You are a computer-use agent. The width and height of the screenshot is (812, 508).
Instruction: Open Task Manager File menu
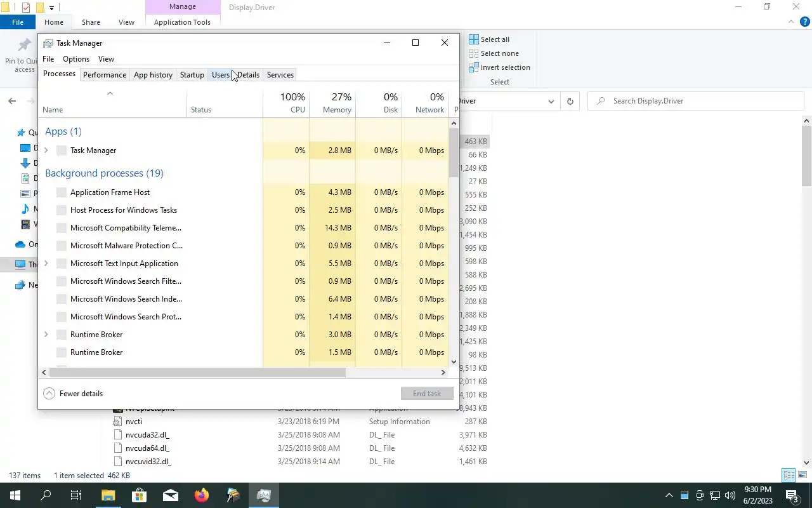click(48, 59)
